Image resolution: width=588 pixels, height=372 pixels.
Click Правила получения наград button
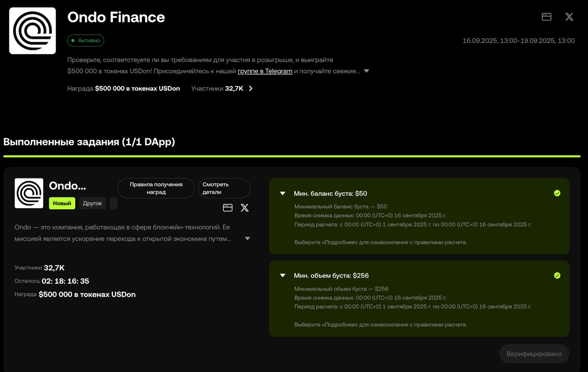click(156, 188)
